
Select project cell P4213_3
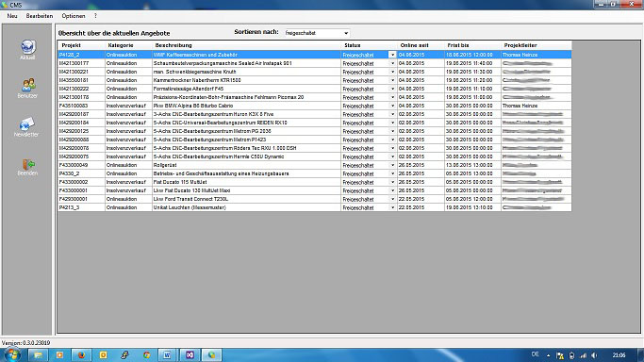pos(81,207)
